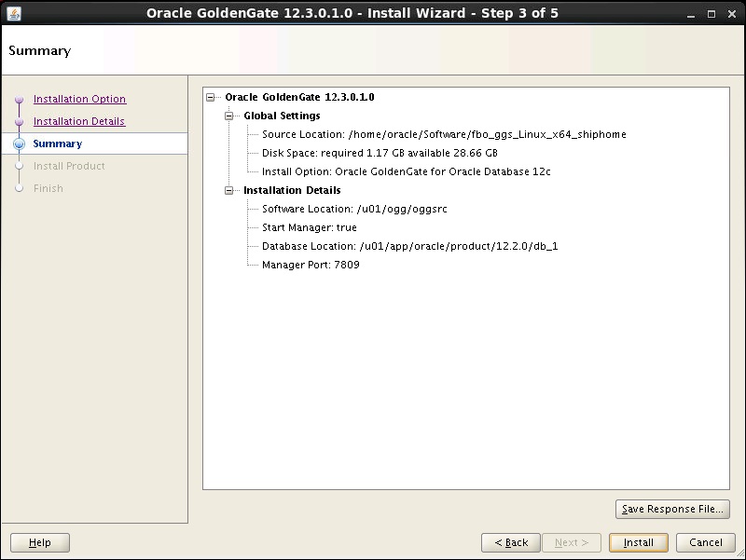This screenshot has width=746, height=560.
Task: Minimize the Install Wizard window
Action: click(691, 14)
